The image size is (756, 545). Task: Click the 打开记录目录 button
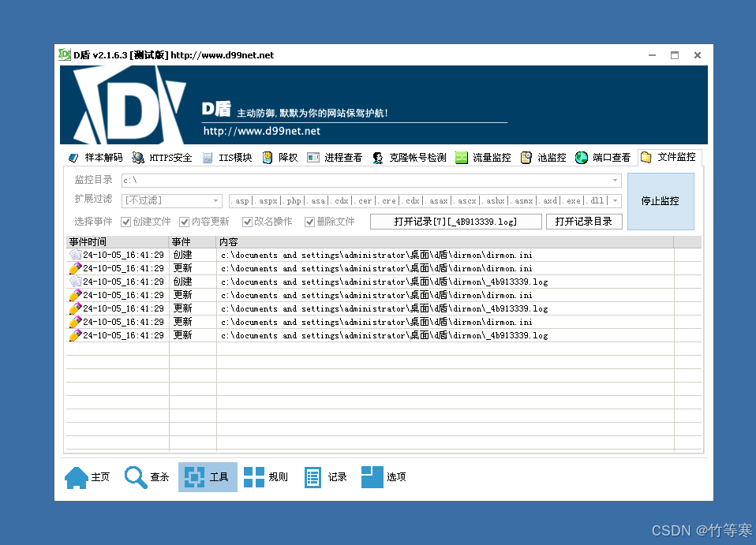(x=584, y=222)
